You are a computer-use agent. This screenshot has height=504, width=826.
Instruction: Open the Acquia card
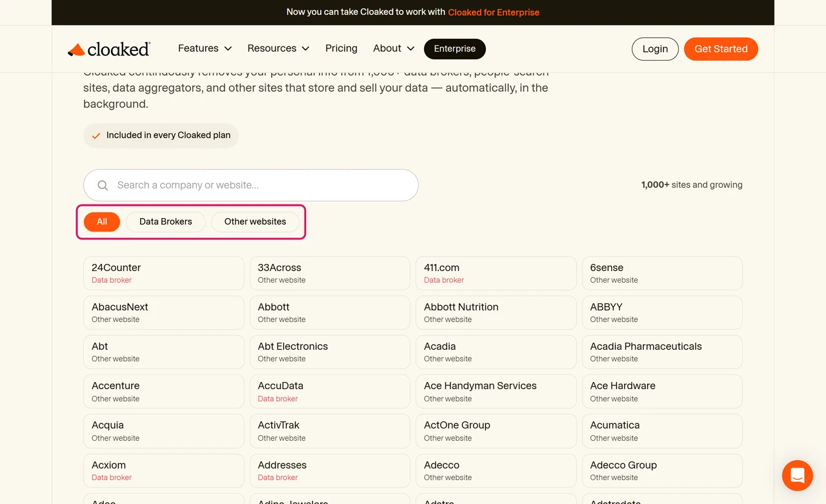pyautogui.click(x=164, y=430)
